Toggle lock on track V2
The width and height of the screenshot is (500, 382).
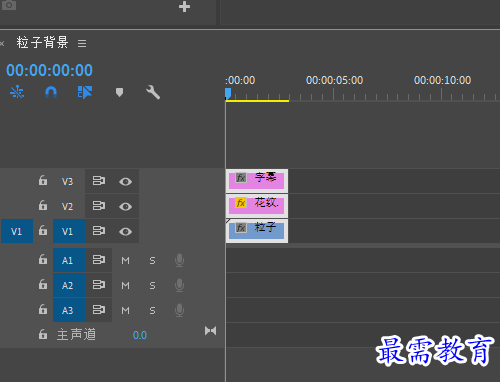(43, 205)
